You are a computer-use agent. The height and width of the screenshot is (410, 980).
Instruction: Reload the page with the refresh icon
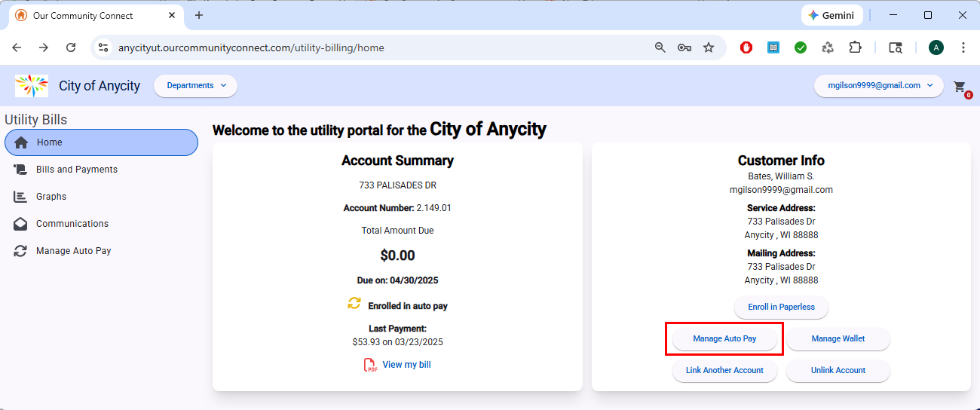[71, 47]
